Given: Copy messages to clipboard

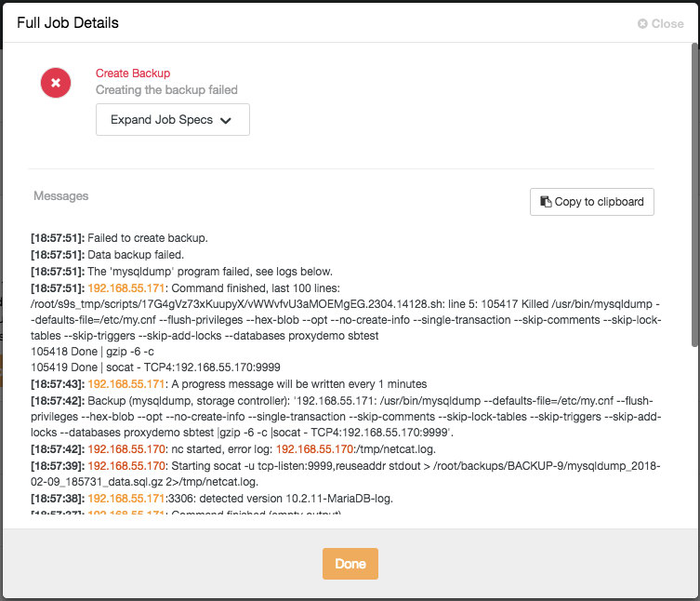Looking at the screenshot, I should [592, 202].
